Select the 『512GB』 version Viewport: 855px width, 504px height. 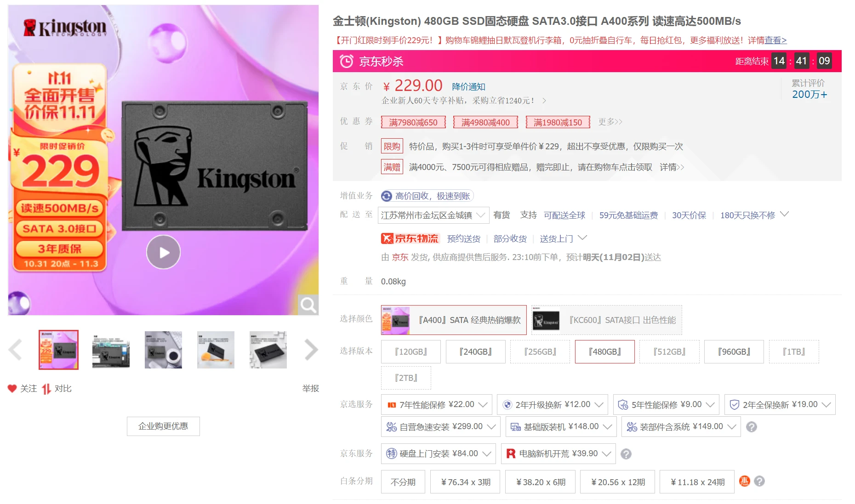click(670, 351)
